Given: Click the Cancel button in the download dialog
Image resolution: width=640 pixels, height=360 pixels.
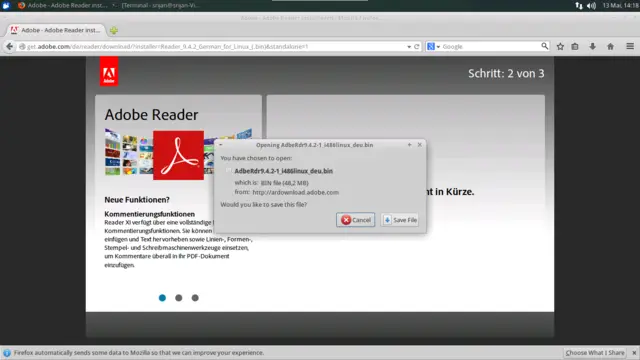Looking at the screenshot, I should 356,220.
